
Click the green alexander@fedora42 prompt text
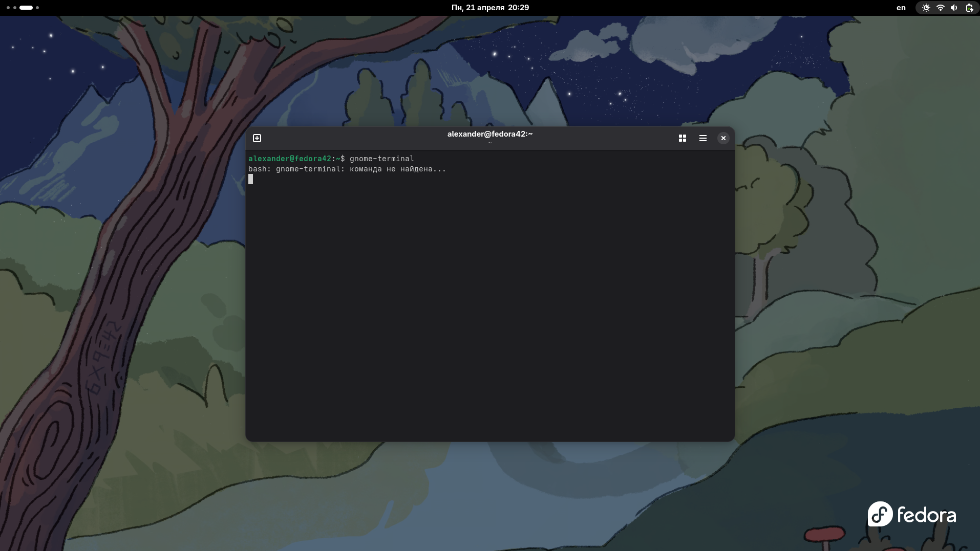[x=290, y=159]
